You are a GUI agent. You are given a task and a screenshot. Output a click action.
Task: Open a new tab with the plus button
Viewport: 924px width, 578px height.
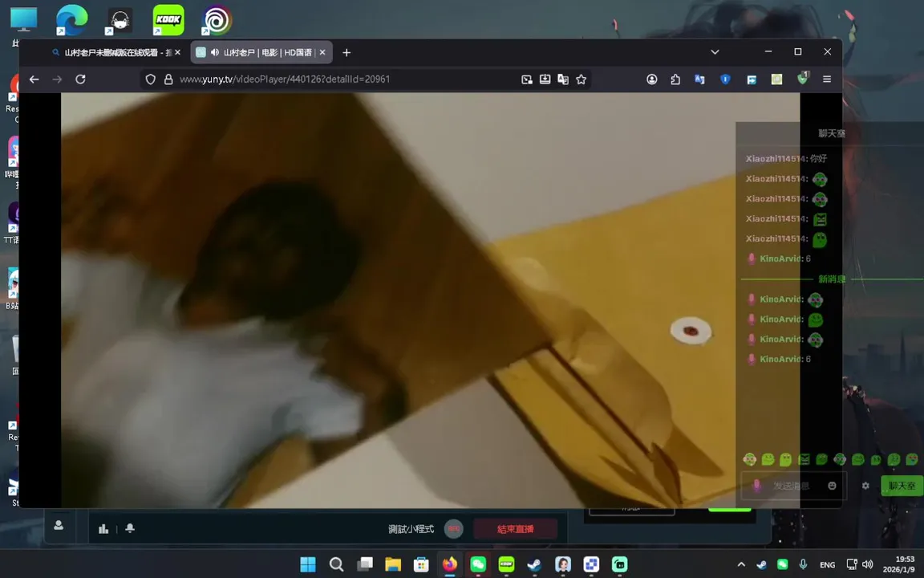(x=346, y=52)
